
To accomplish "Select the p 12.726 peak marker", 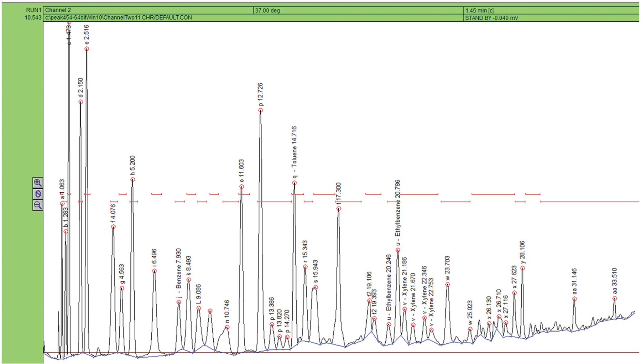I will (261, 110).
